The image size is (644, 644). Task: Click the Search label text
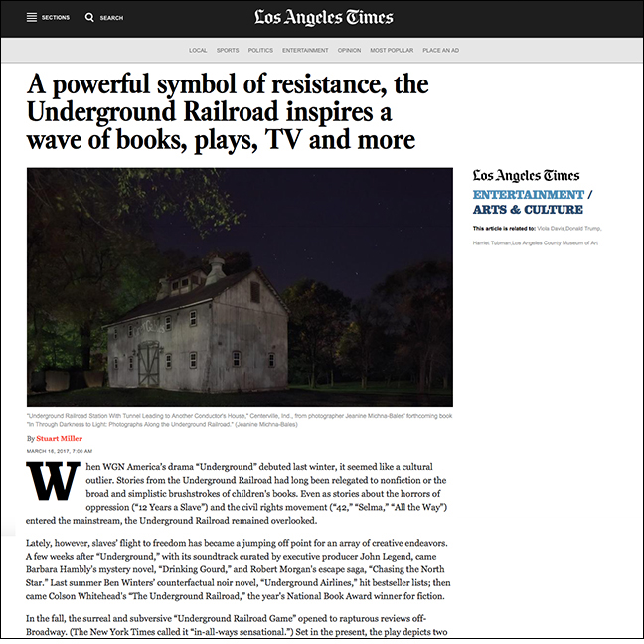111,18
